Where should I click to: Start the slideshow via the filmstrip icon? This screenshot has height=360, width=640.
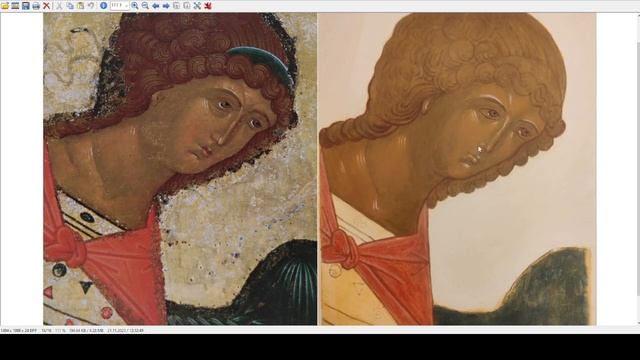click(x=15, y=6)
